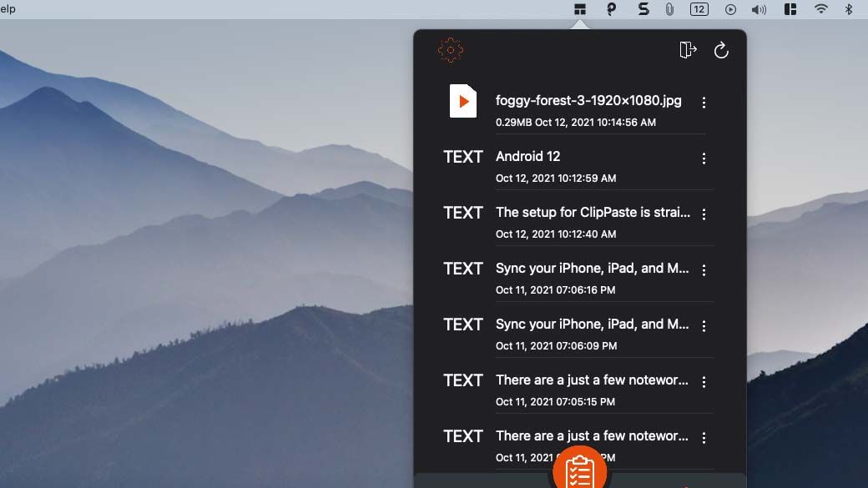Image resolution: width=868 pixels, height=488 pixels.
Task: Toggle Wi-Fi from the menu bar
Action: pos(821,9)
